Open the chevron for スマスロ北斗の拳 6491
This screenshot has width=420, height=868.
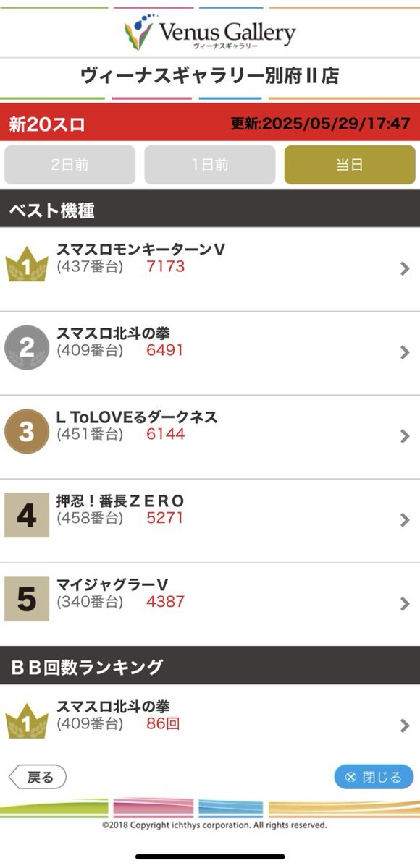(x=405, y=353)
